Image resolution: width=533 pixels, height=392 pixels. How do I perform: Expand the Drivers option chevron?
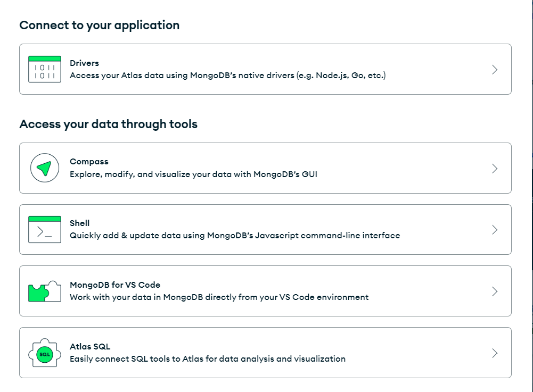tap(495, 69)
